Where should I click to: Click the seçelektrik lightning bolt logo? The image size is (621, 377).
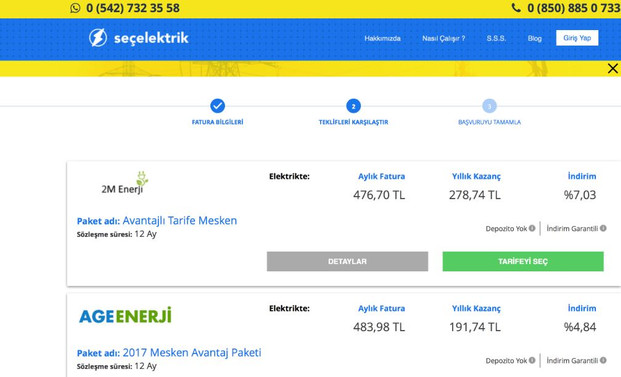98,38
